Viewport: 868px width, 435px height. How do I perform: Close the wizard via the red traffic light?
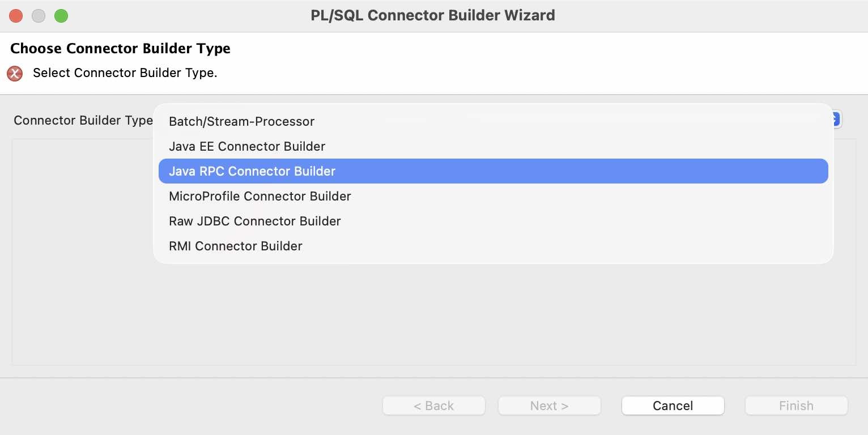pos(16,15)
